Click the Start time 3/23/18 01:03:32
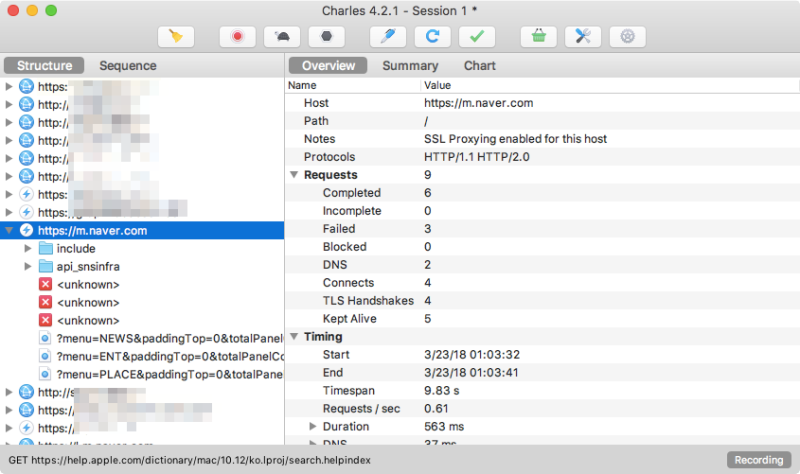 point(471,355)
